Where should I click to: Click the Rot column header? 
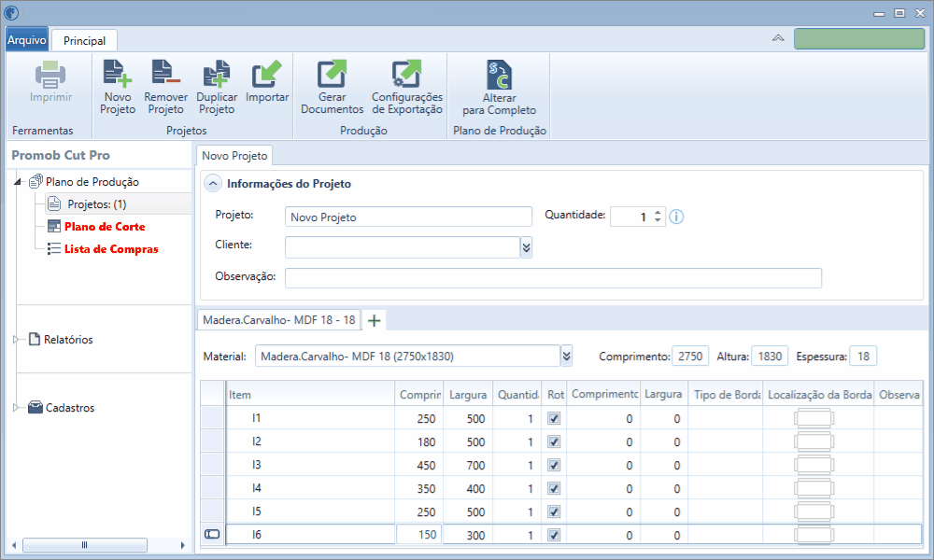pyautogui.click(x=555, y=394)
